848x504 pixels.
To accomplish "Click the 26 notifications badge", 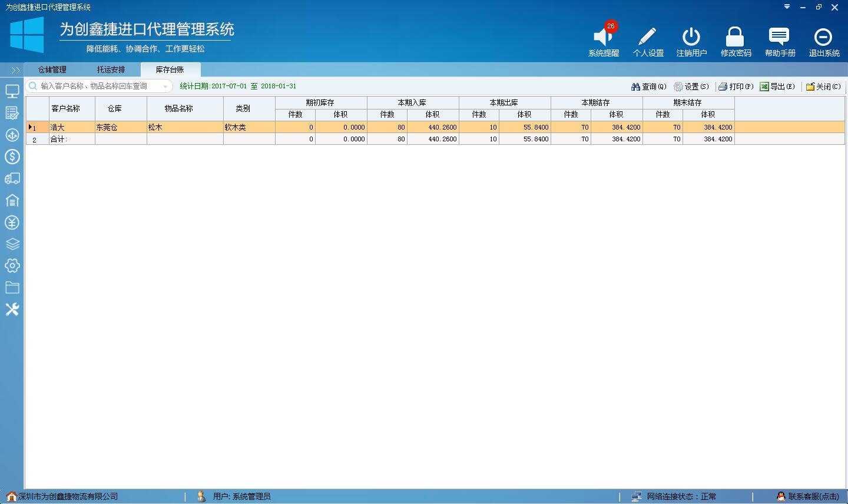I will point(611,26).
